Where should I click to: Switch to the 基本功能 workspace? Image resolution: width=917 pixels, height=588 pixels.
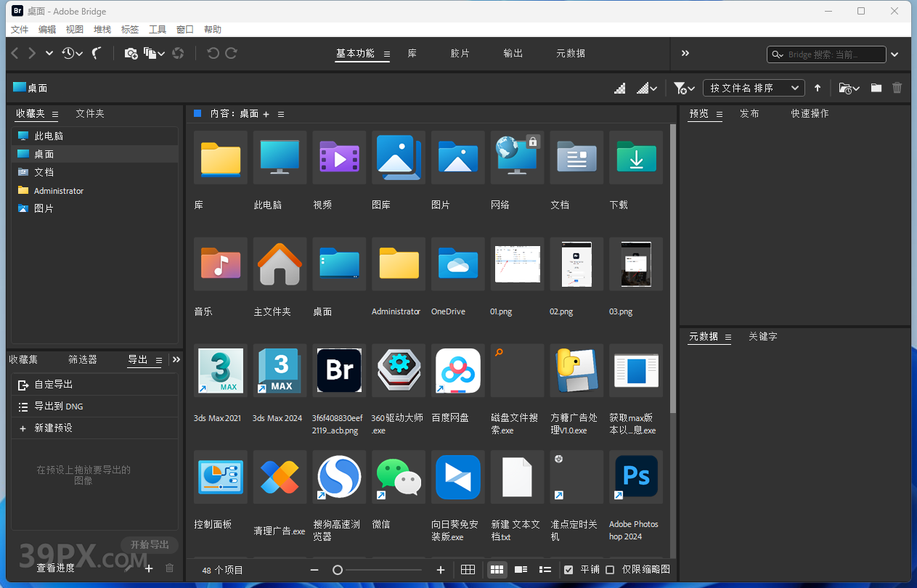(x=355, y=53)
